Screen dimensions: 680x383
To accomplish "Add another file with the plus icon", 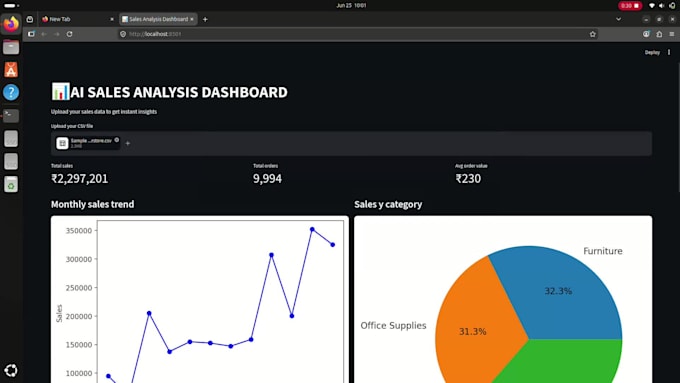I will coord(128,144).
